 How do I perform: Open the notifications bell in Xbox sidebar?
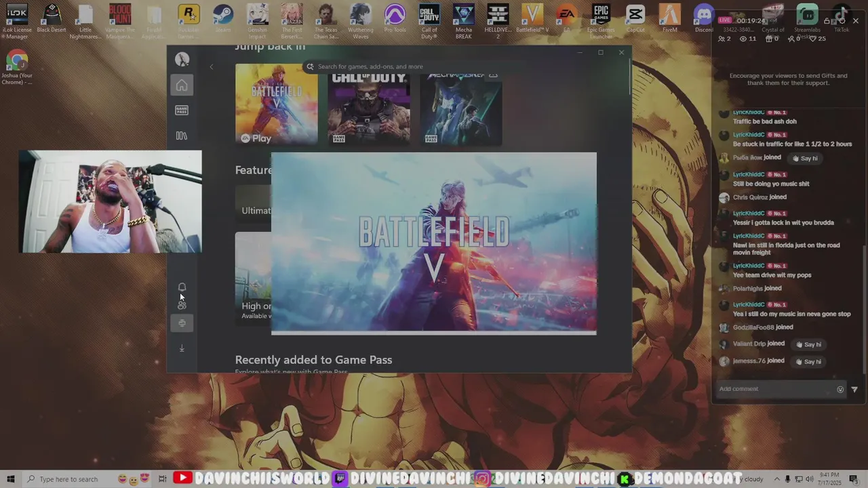pyautogui.click(x=182, y=287)
